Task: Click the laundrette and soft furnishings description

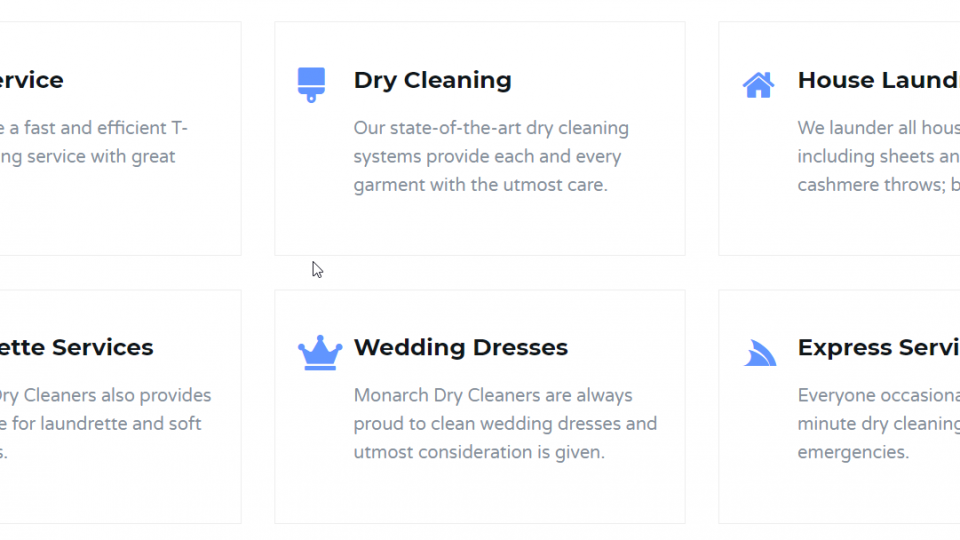Action: coord(105,424)
